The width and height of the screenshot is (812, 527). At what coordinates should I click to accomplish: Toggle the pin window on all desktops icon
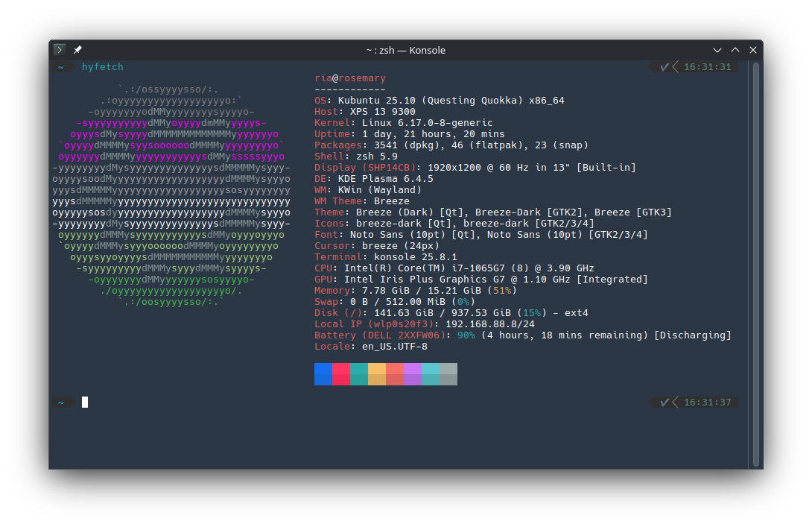click(77, 50)
